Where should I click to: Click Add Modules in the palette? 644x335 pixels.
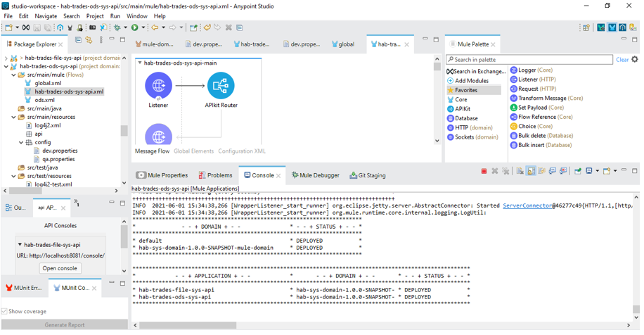point(468,80)
